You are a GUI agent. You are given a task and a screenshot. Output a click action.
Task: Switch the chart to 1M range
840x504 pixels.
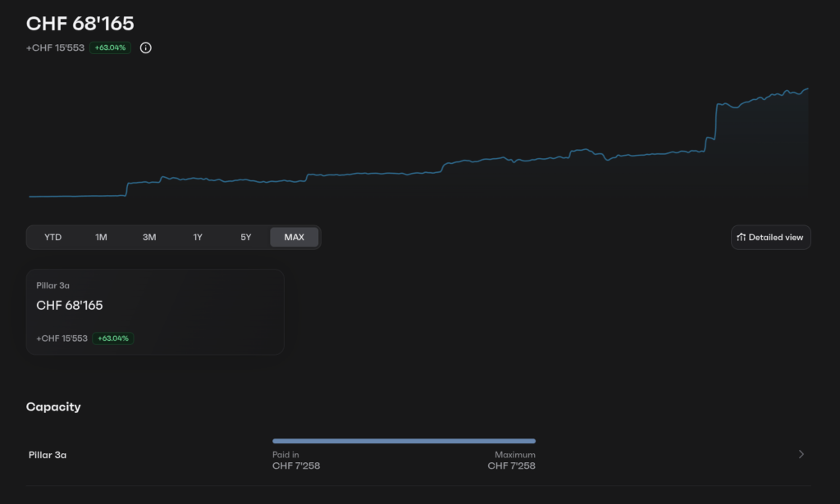101,237
